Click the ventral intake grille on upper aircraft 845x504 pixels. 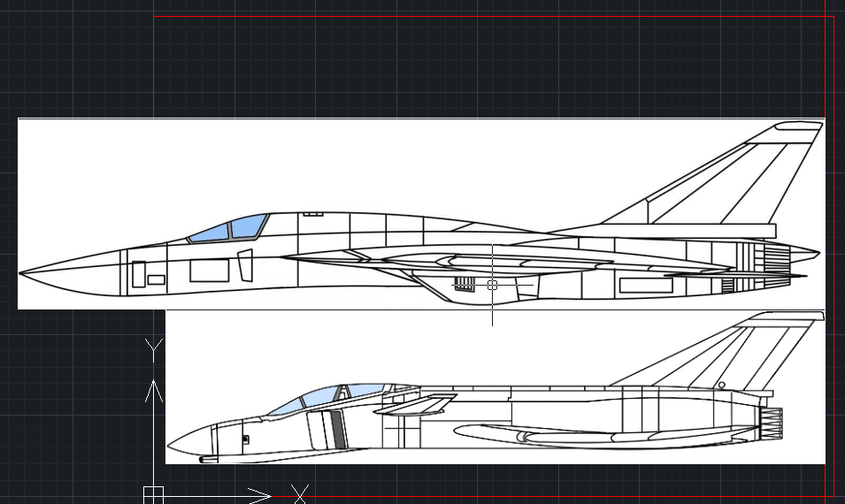[465, 284]
